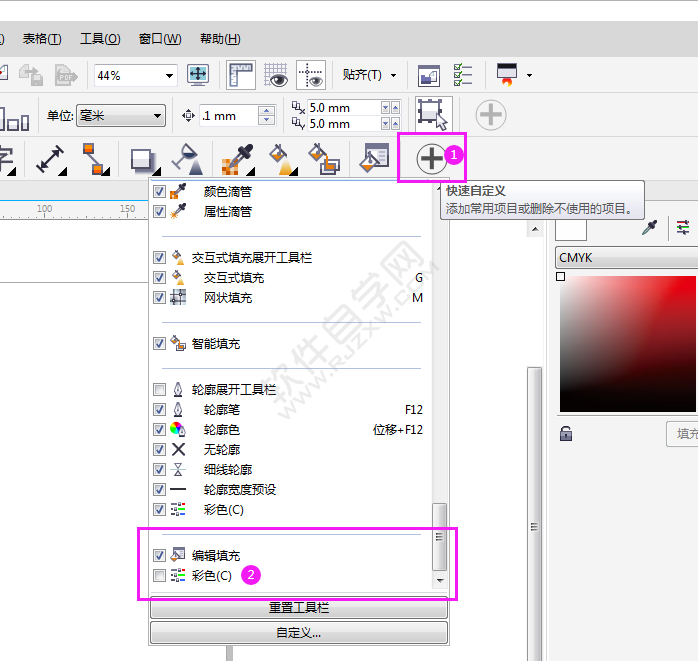
Task: Open toolbox Quick Customize plus button
Action: [432, 158]
